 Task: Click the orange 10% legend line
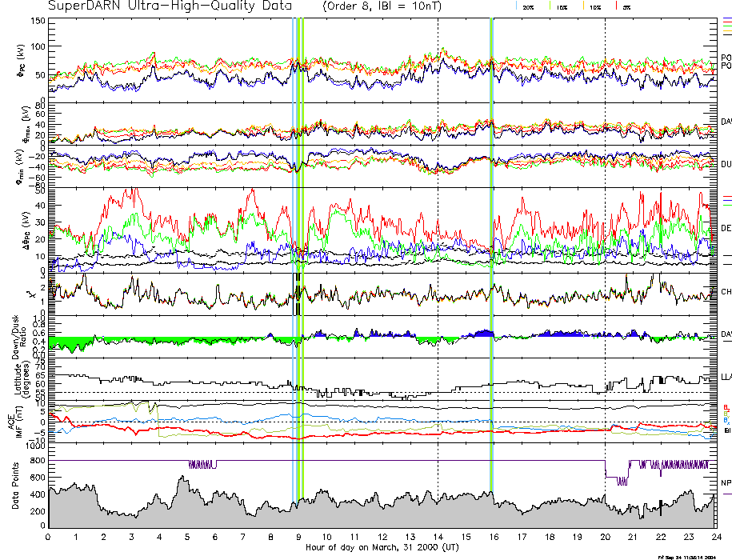point(583,6)
